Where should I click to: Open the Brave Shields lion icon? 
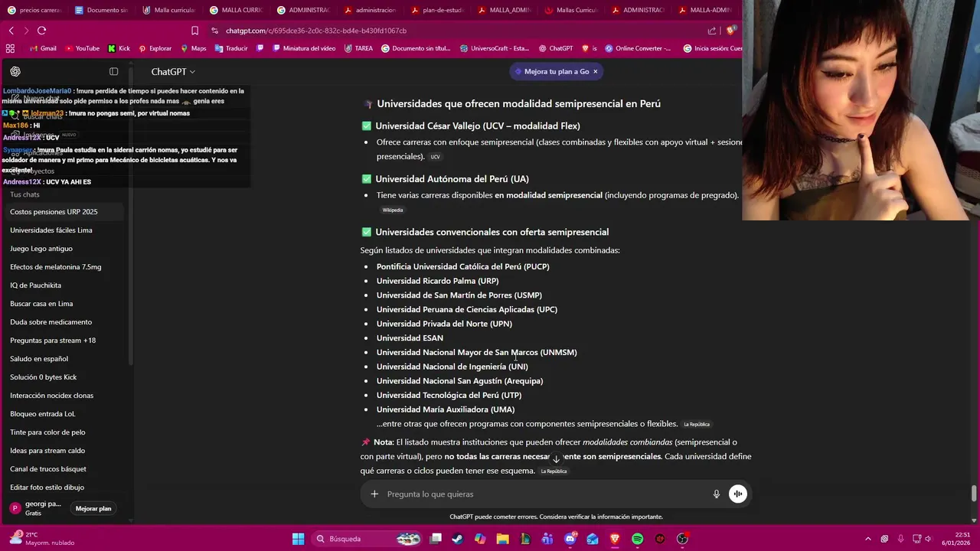(x=730, y=31)
